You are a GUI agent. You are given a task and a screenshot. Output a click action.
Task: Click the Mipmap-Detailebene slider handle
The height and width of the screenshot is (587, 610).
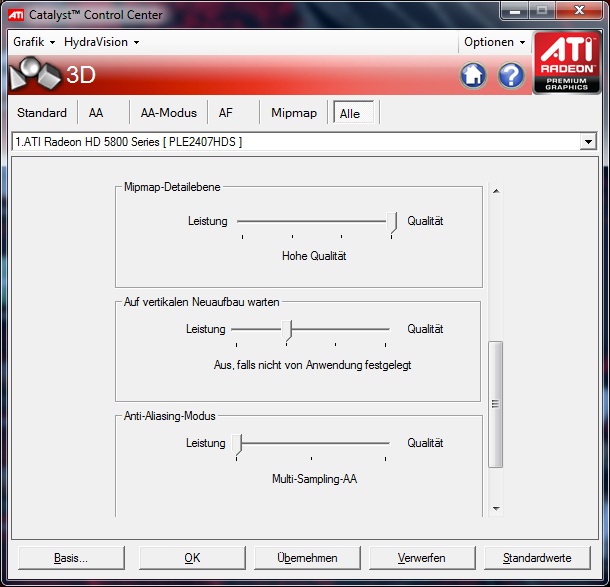[x=392, y=223]
